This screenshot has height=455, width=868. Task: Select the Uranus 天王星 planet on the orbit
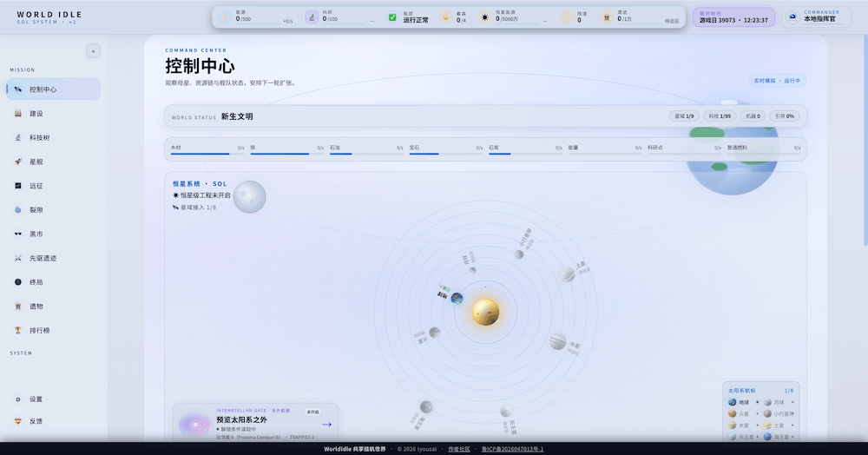coord(507,412)
